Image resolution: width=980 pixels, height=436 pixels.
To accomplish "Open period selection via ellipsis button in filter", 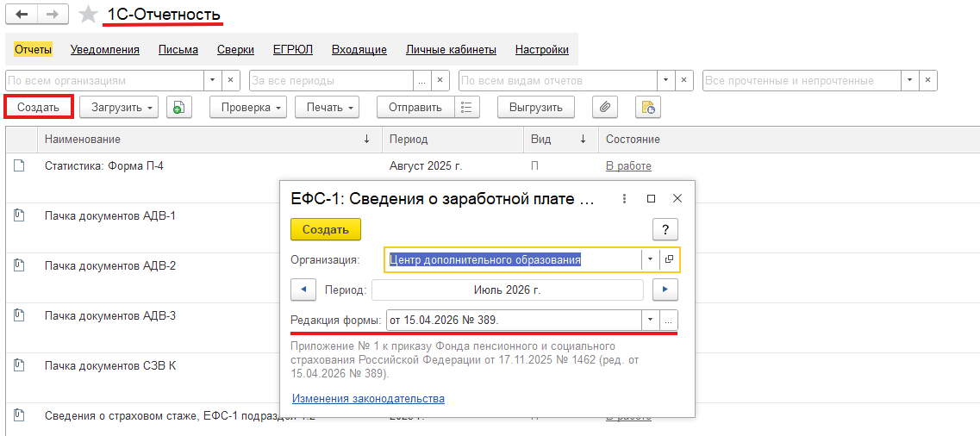I will coord(421,81).
